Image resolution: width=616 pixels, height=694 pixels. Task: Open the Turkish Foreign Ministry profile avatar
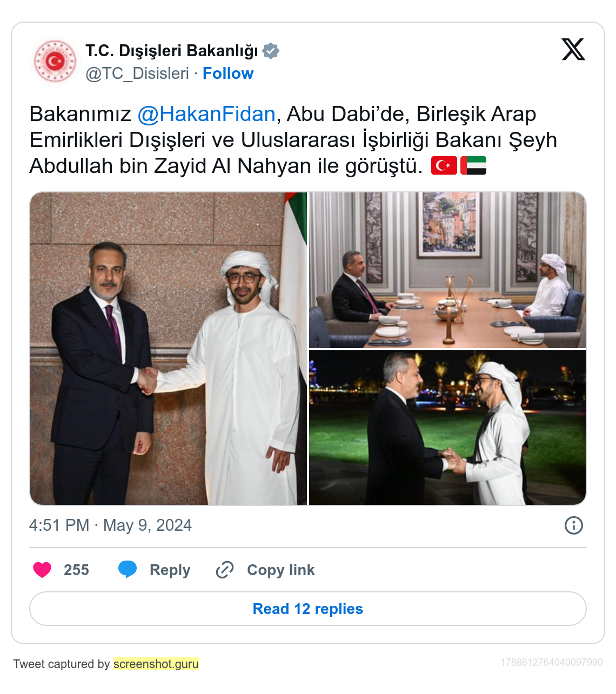[55, 61]
